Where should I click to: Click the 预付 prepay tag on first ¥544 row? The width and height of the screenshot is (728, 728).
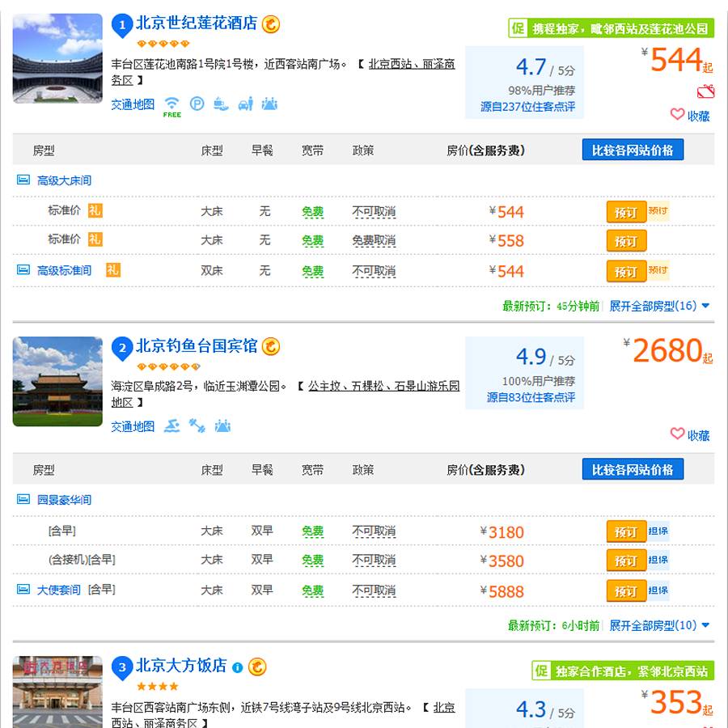click(x=658, y=211)
